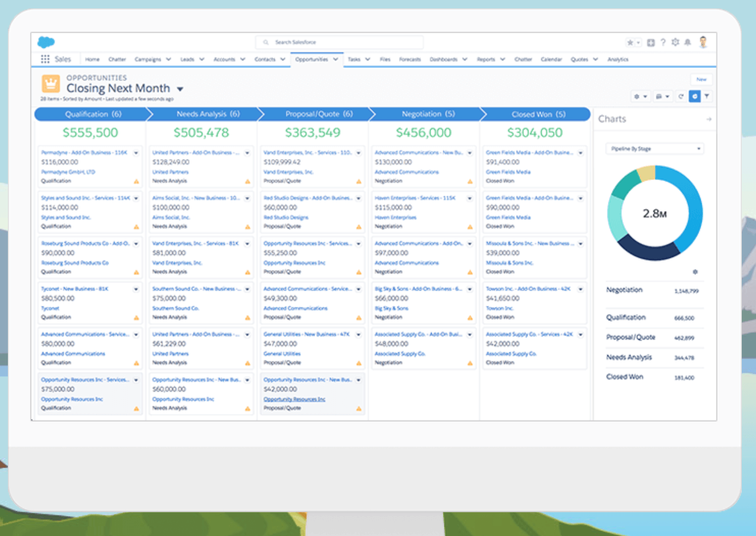Select the Opportunities tab
Screen dimensions: 756x536
pyautogui.click(x=311, y=59)
